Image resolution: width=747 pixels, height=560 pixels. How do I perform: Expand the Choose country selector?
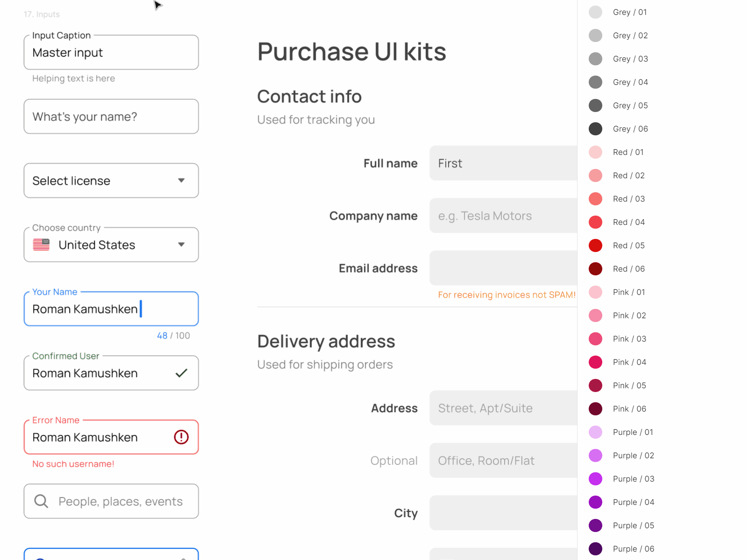click(x=111, y=245)
